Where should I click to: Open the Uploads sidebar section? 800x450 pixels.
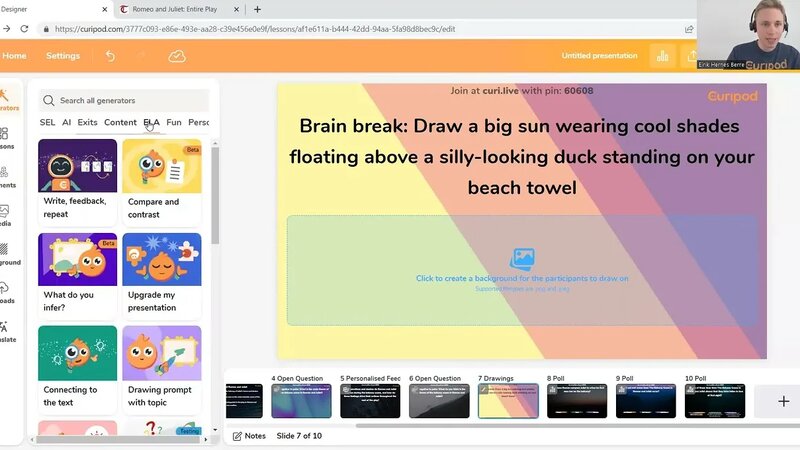click(6, 293)
